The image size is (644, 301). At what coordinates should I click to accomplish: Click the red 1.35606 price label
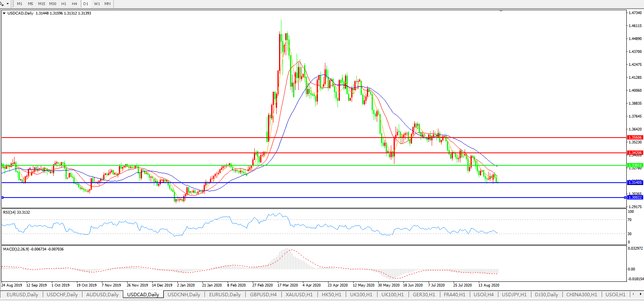(635, 138)
